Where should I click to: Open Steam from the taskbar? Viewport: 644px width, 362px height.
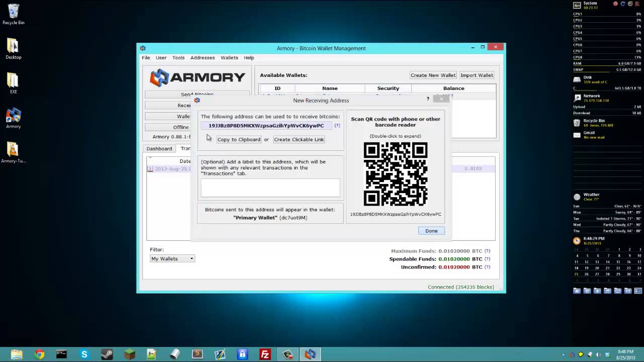(x=107, y=354)
